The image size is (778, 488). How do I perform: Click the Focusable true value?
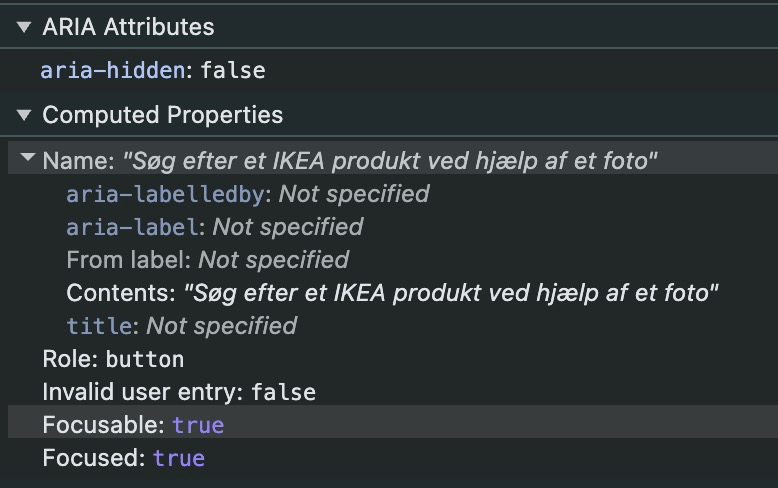point(198,426)
